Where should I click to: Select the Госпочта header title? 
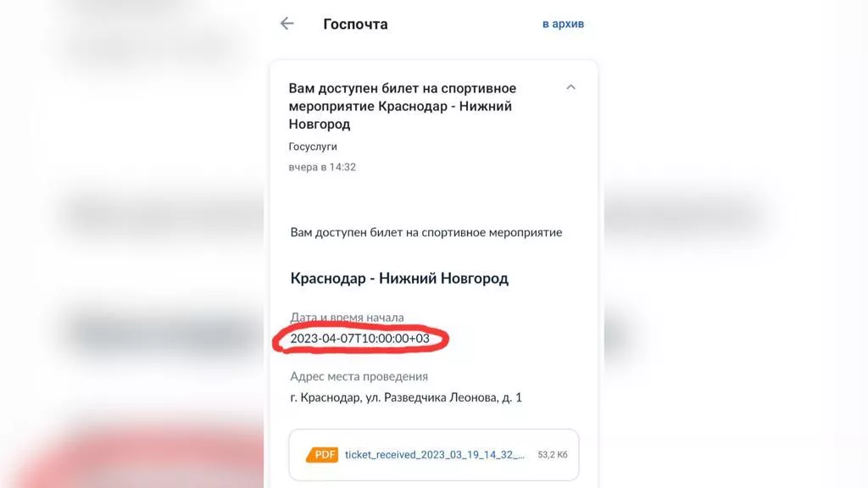(355, 24)
